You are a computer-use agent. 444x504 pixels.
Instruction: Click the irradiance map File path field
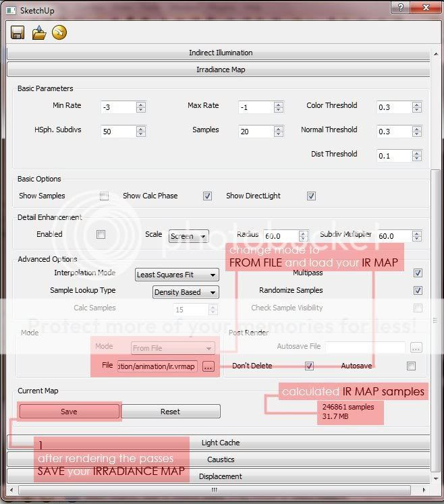point(157,366)
